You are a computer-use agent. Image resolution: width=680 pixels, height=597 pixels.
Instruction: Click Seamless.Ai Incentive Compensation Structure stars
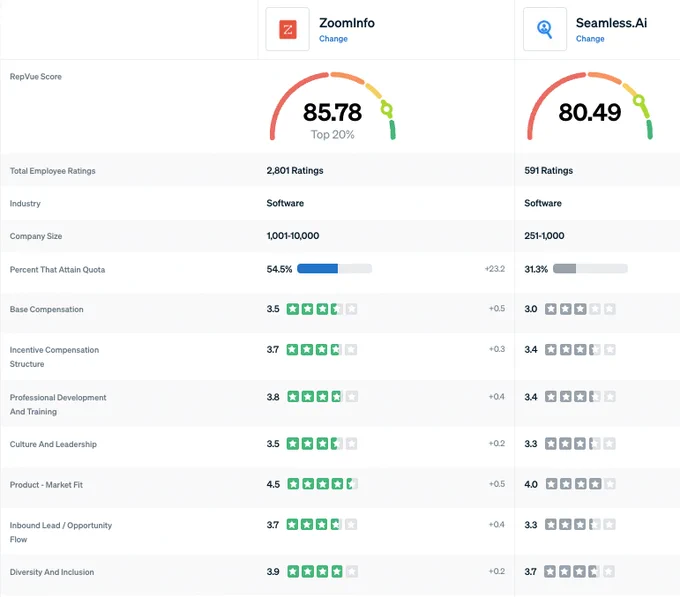580,349
